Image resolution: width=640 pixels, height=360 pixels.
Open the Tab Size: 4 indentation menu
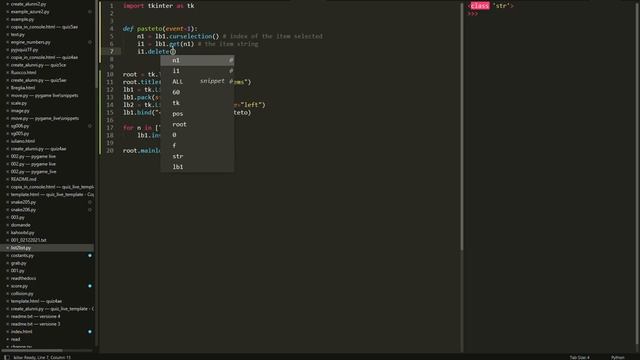click(580, 357)
